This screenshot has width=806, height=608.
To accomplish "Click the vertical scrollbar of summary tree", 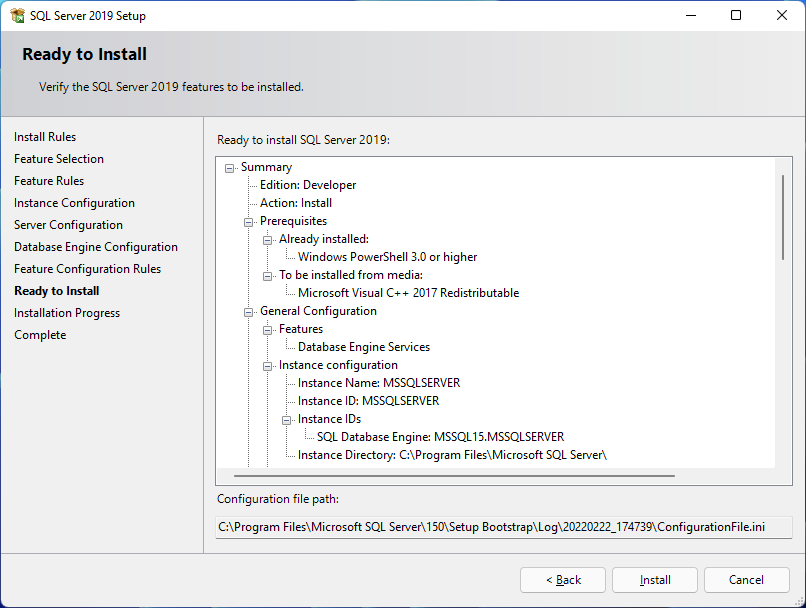I will point(783,217).
